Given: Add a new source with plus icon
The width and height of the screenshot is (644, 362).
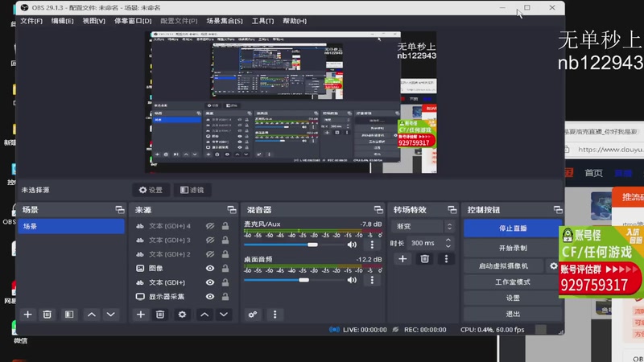Looking at the screenshot, I should (140, 315).
